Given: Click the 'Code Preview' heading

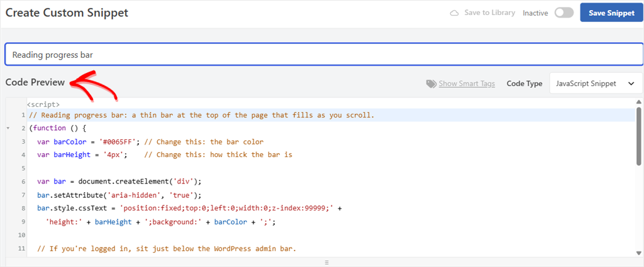Looking at the screenshot, I should pyautogui.click(x=35, y=82).
